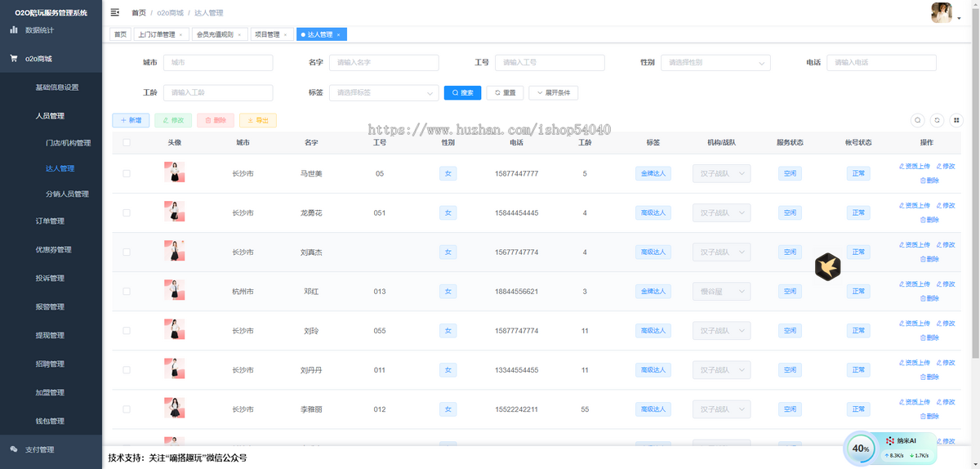
Task: Select the checkbox for 邓红's row
Action: pyautogui.click(x=127, y=292)
